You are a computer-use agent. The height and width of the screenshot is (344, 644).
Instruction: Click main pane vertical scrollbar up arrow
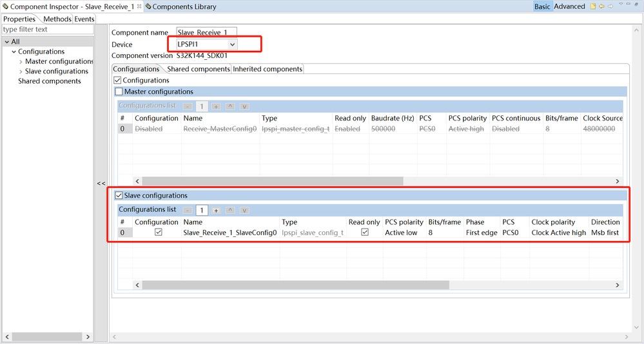[637, 30]
